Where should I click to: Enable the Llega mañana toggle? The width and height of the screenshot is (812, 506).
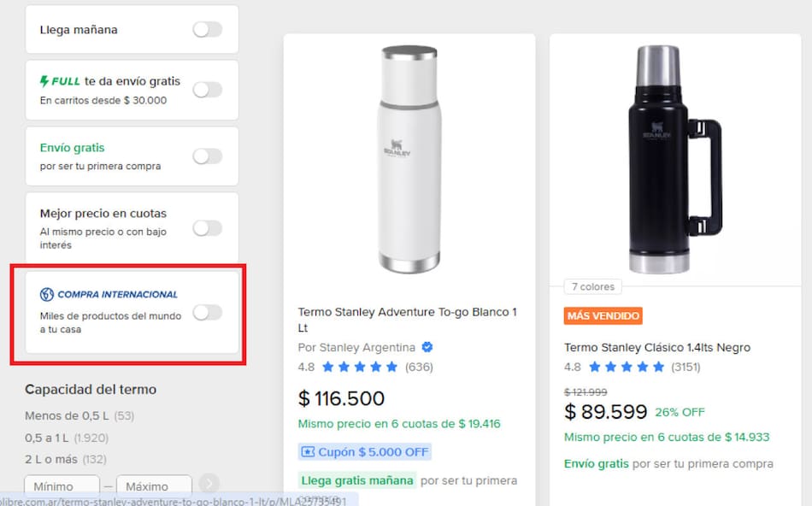[206, 28]
